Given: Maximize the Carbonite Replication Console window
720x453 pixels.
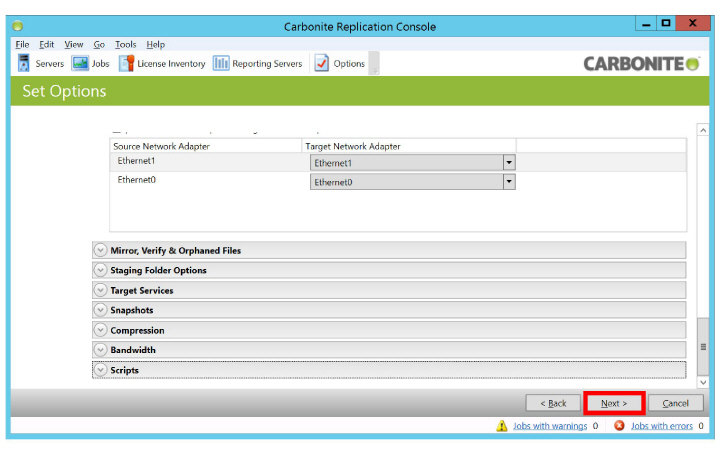Looking at the screenshot, I should tap(666, 23).
